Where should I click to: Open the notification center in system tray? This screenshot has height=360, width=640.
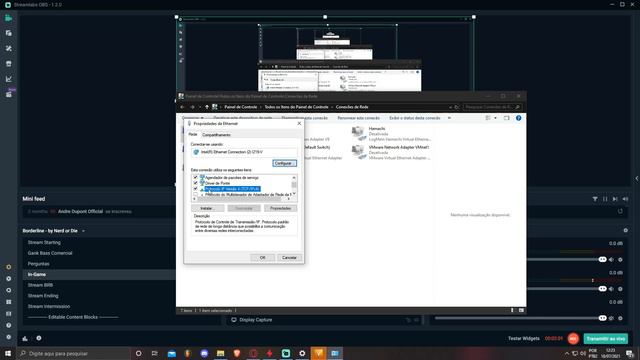click(630, 353)
